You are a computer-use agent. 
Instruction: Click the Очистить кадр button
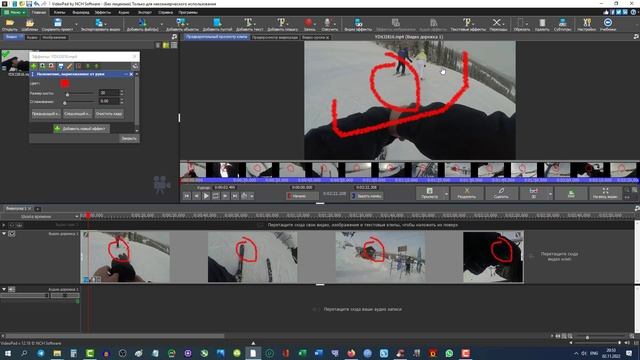tap(109, 113)
